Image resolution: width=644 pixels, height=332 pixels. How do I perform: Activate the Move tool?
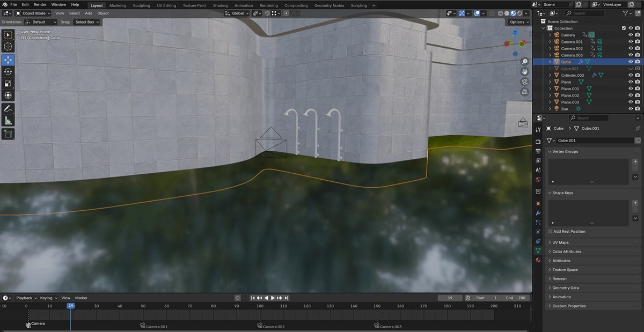coord(8,60)
